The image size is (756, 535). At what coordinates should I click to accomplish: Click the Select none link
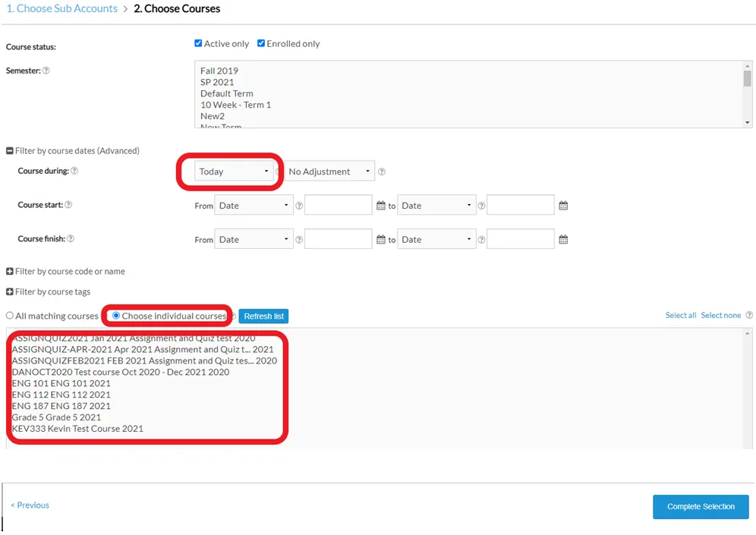point(721,315)
